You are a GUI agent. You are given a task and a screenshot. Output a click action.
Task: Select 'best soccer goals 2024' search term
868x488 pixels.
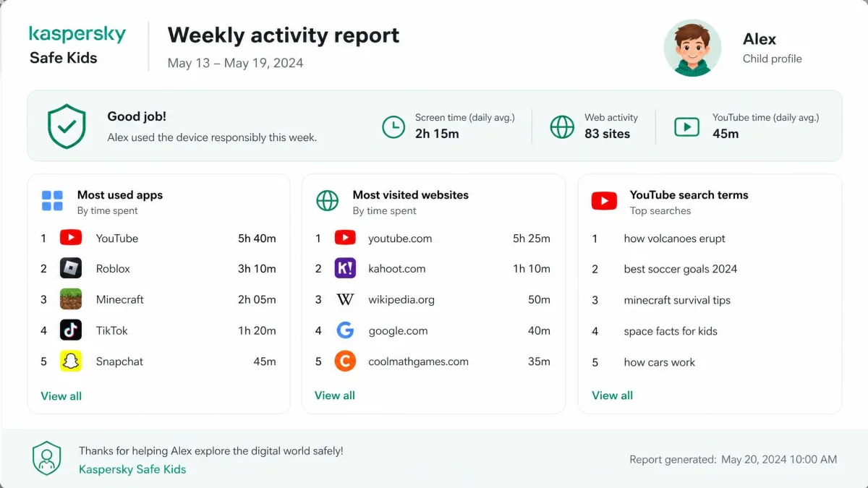pyautogui.click(x=681, y=269)
